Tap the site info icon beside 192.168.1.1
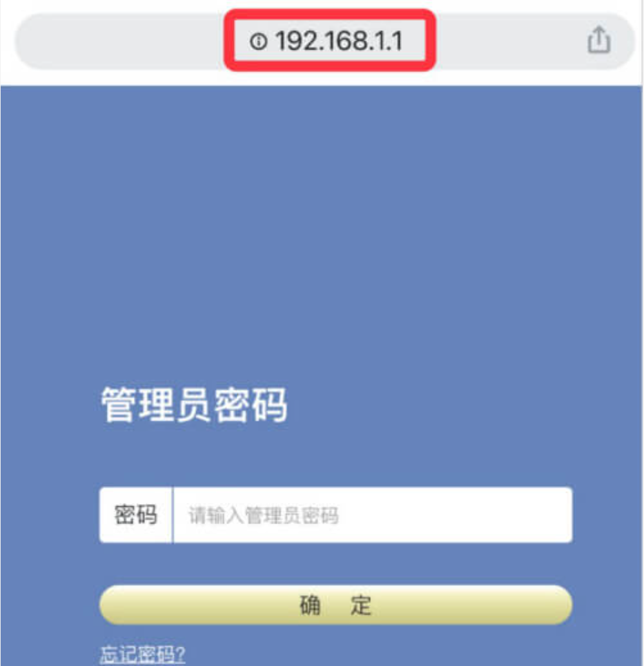Image resolution: width=644 pixels, height=666 pixels. click(259, 41)
